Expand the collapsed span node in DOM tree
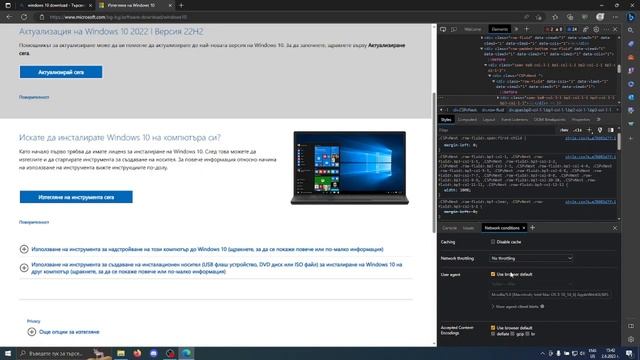The image size is (640, 360). (x=498, y=98)
